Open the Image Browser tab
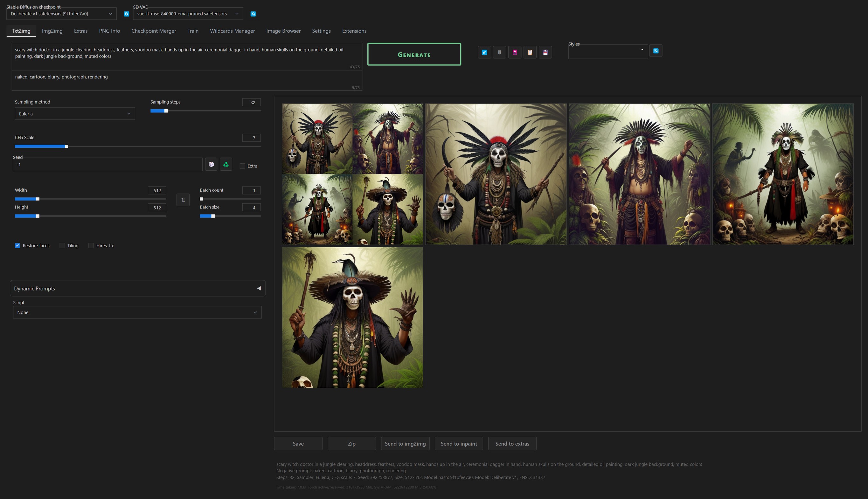The width and height of the screenshot is (868, 499). pos(283,31)
